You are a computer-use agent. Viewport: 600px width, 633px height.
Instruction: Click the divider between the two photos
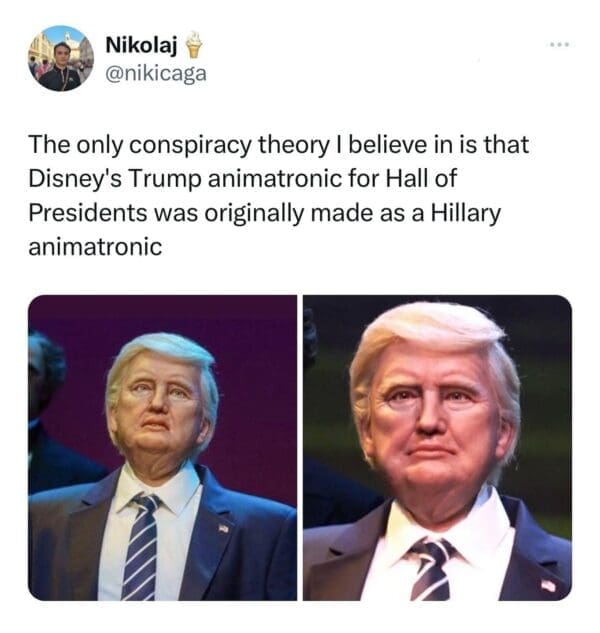[300, 448]
